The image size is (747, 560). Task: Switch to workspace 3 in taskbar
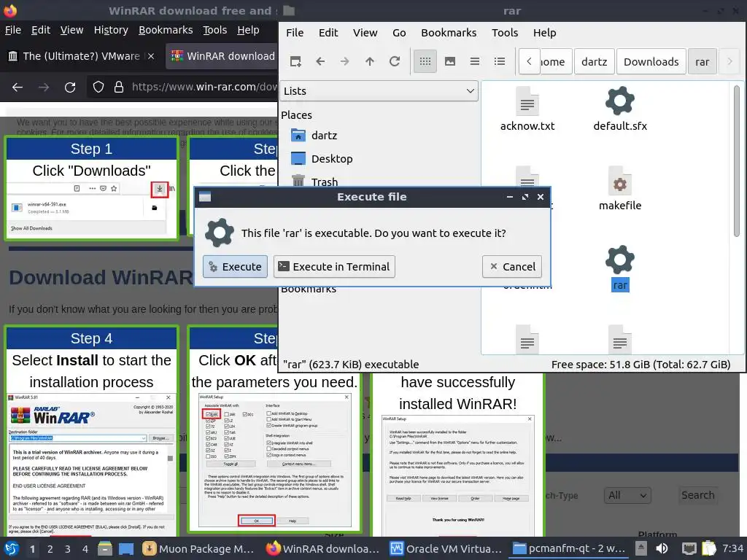click(67, 549)
